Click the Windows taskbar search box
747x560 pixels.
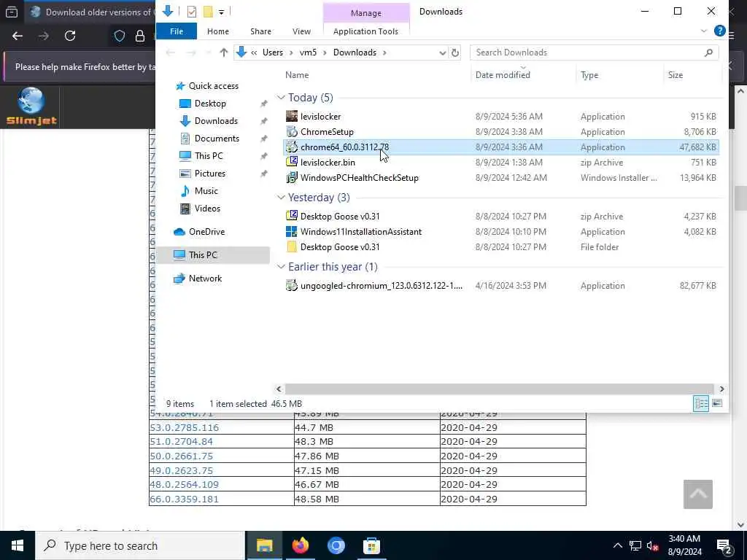[141, 545]
